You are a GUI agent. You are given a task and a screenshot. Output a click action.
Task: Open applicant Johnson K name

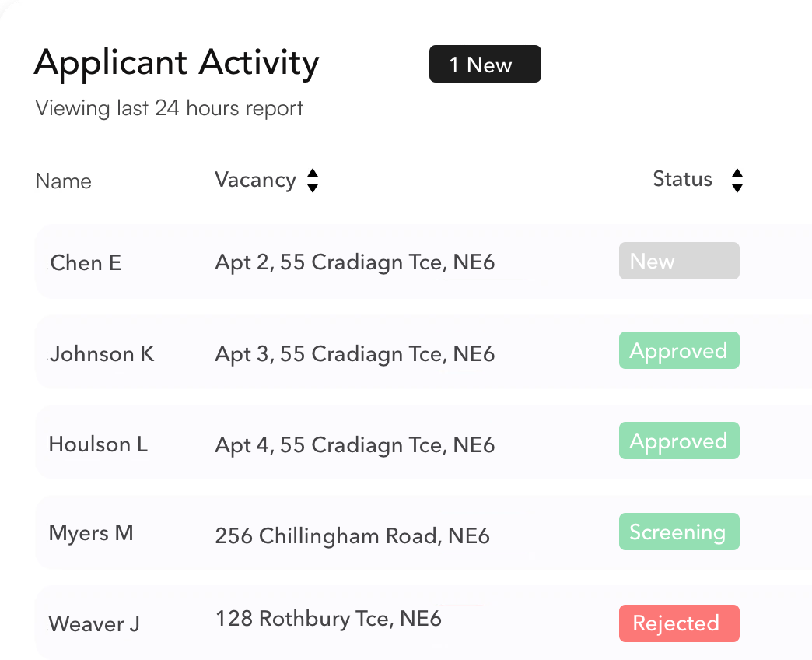point(101,354)
